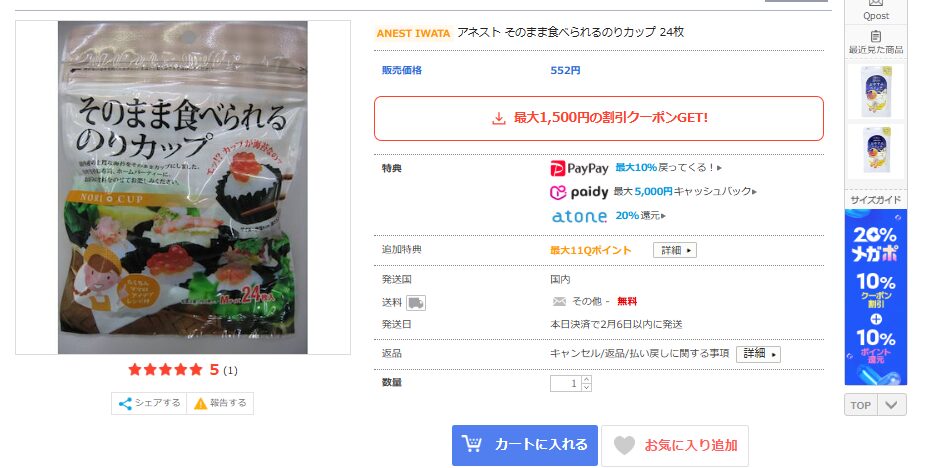Click the share icon next to シェアする
Image resolution: width=936 pixels, height=468 pixels.
pyautogui.click(x=125, y=404)
